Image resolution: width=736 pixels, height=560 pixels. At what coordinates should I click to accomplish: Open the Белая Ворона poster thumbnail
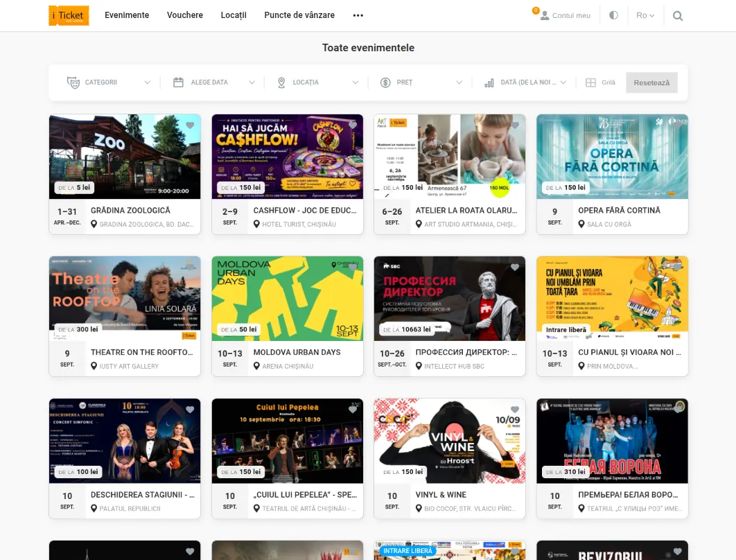point(612,441)
